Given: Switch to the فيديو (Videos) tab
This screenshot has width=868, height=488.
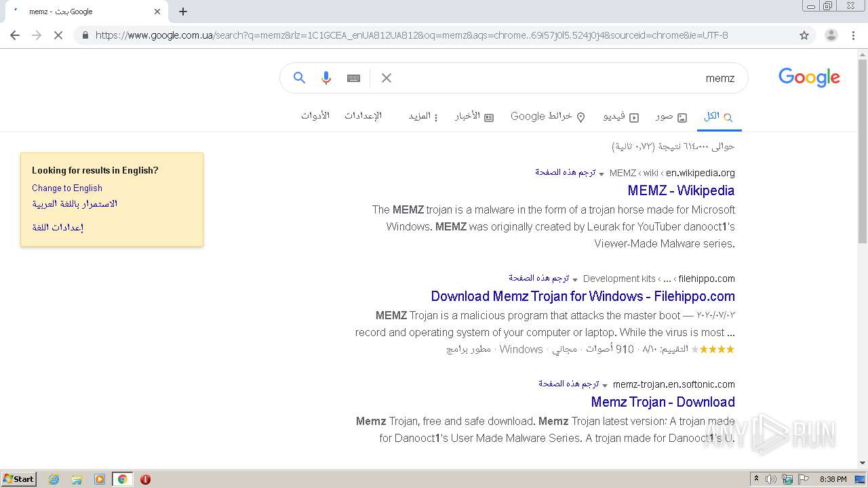Looking at the screenshot, I should pyautogui.click(x=621, y=117).
